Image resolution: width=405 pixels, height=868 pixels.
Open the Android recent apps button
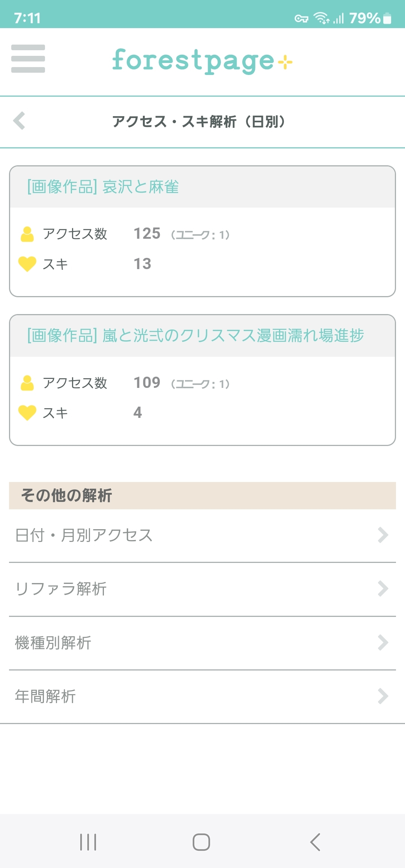[88, 842]
